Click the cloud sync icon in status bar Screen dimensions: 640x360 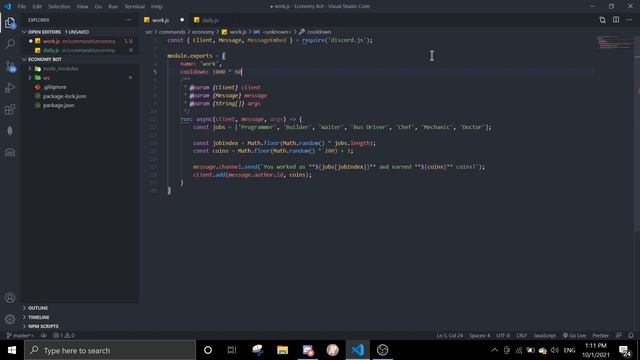pyautogui.click(x=44, y=336)
